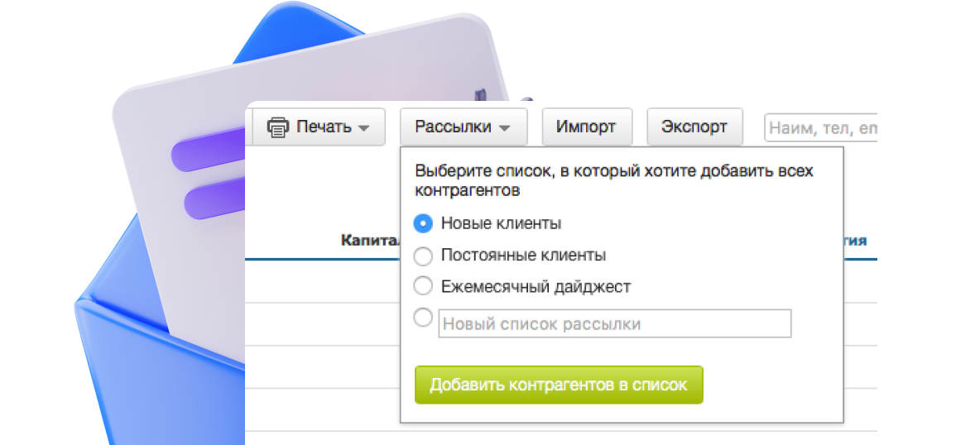Viewport: 980px width, 445px height.
Task: Click the blue column header on the right
Action: [854, 241]
